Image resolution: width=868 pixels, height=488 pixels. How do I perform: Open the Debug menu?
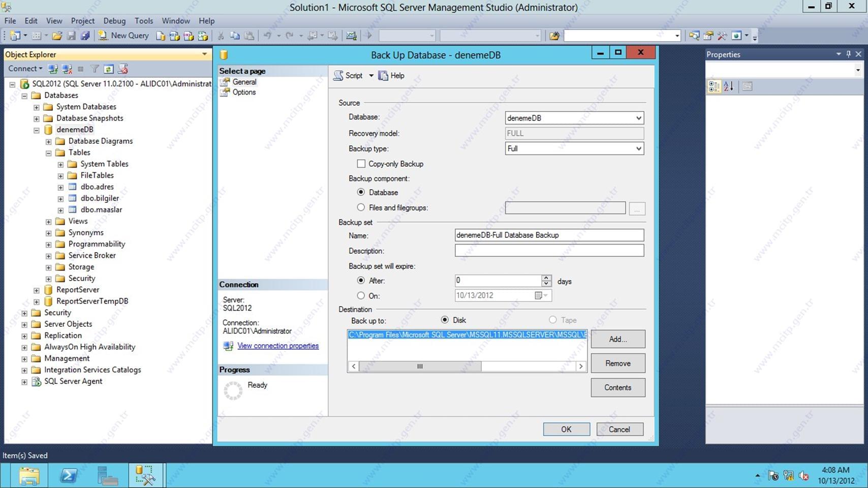tap(114, 21)
